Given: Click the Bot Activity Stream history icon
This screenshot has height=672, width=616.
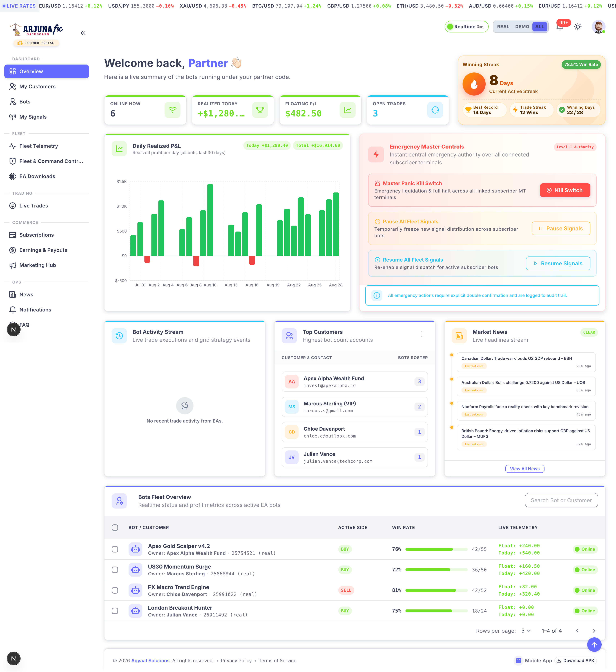Looking at the screenshot, I should [x=119, y=336].
